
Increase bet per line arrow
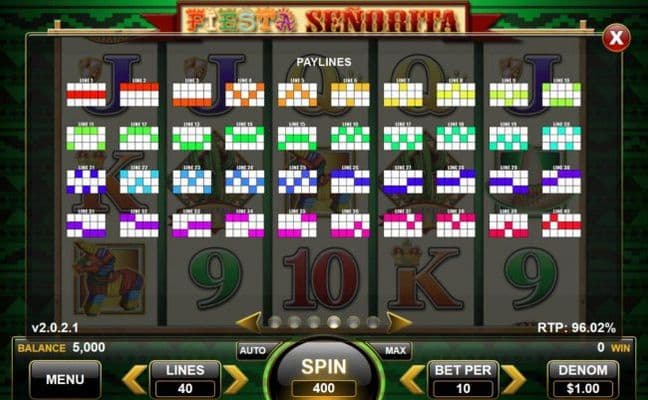click(x=514, y=379)
